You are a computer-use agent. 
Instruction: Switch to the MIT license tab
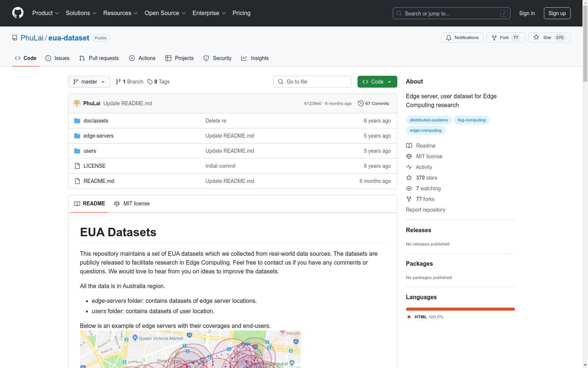[x=132, y=204]
